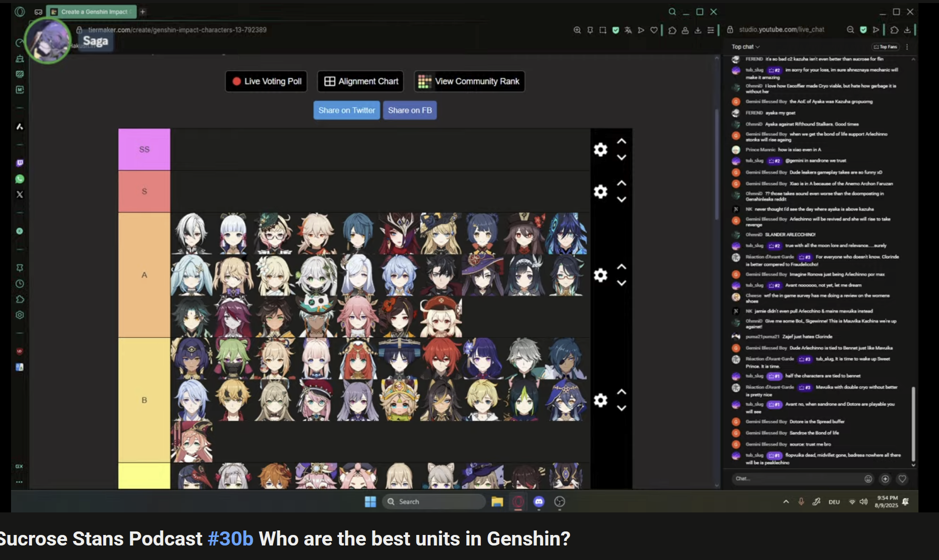Click the orange A tier label
The image size is (939, 560).
(144, 275)
